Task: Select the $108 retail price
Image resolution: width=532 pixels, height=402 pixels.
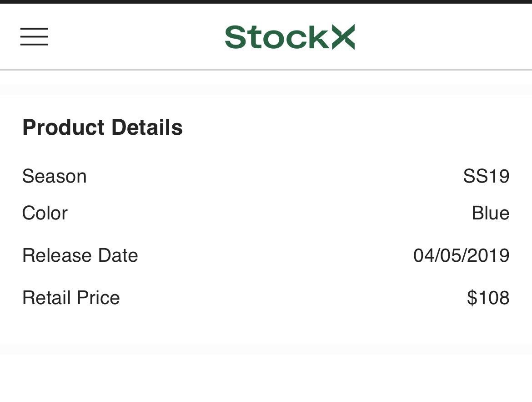Action: pyautogui.click(x=488, y=298)
